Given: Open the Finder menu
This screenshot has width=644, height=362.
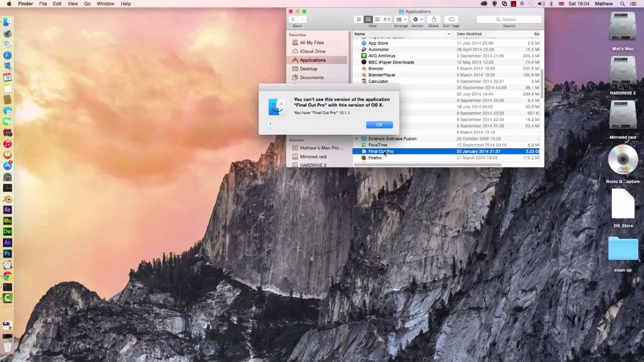Looking at the screenshot, I should pos(25,4).
